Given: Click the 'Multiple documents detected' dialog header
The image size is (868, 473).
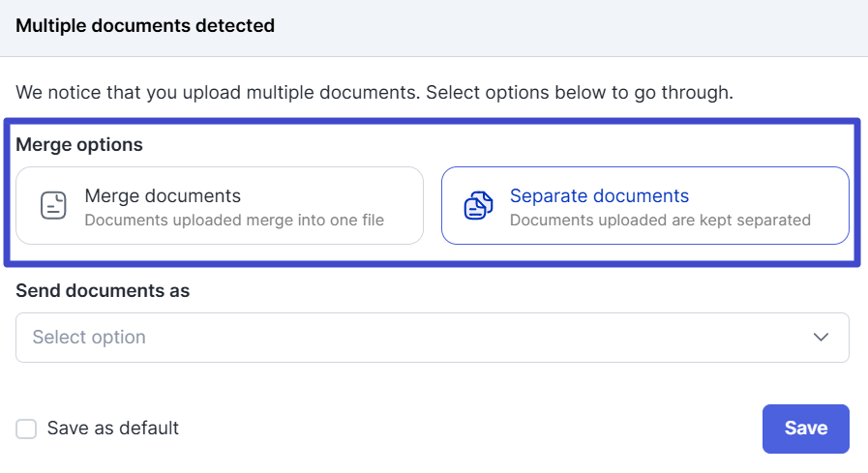Looking at the screenshot, I should 145,26.
